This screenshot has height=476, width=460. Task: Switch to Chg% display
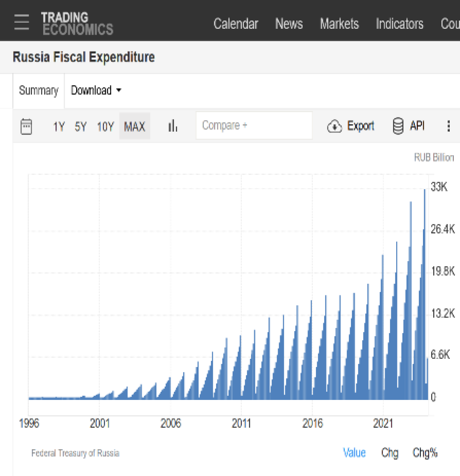click(x=425, y=453)
